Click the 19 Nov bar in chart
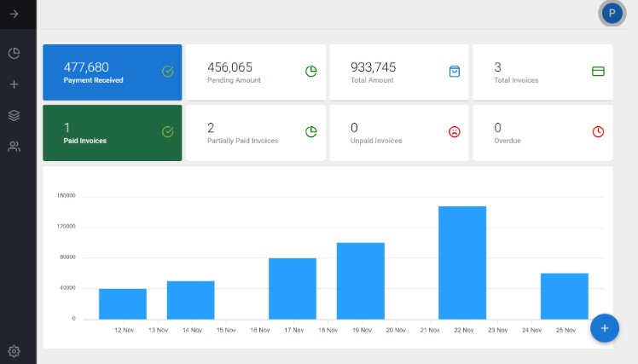Screen dimensions: 638x364 coord(360,280)
